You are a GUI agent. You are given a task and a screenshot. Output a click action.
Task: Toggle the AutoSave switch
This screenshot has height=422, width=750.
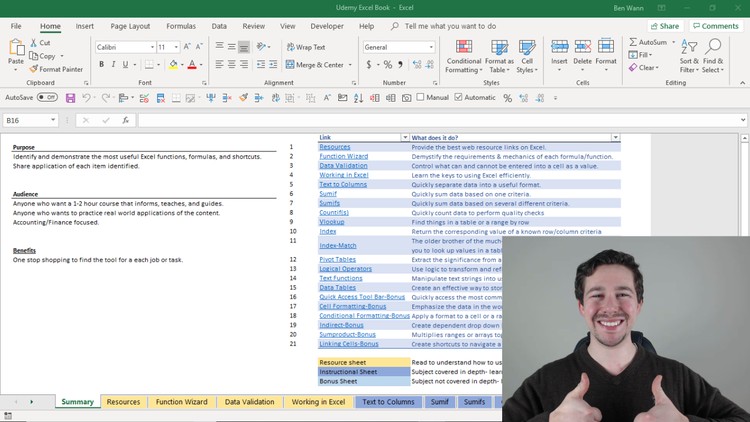click(47, 98)
